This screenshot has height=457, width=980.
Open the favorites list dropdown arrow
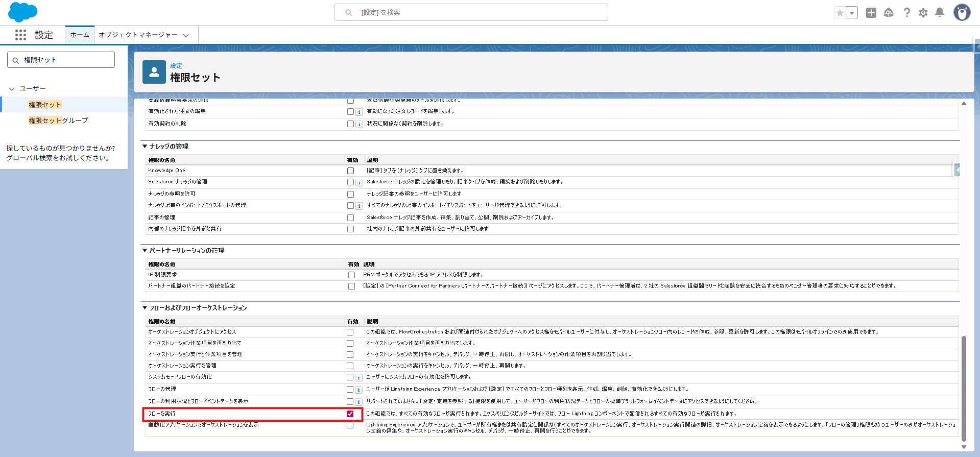pyautogui.click(x=852, y=13)
